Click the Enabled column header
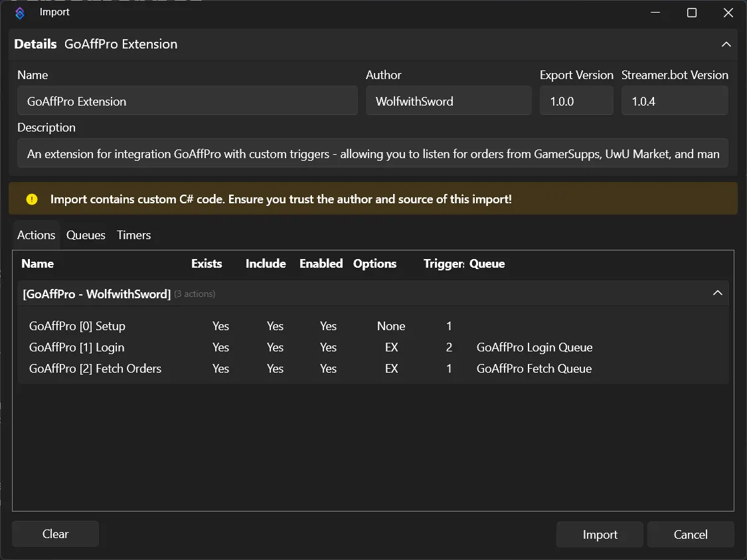The height and width of the screenshot is (560, 747). pos(321,264)
